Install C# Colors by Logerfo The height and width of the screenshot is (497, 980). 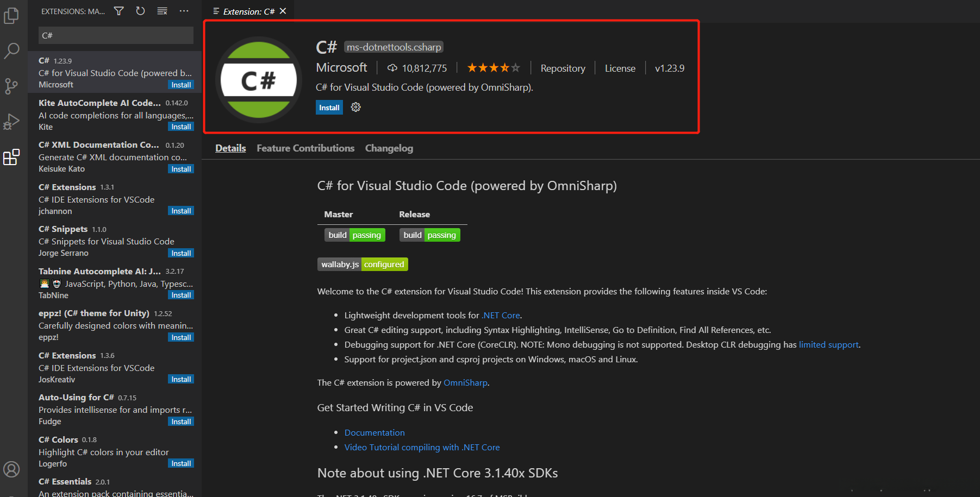coord(181,463)
